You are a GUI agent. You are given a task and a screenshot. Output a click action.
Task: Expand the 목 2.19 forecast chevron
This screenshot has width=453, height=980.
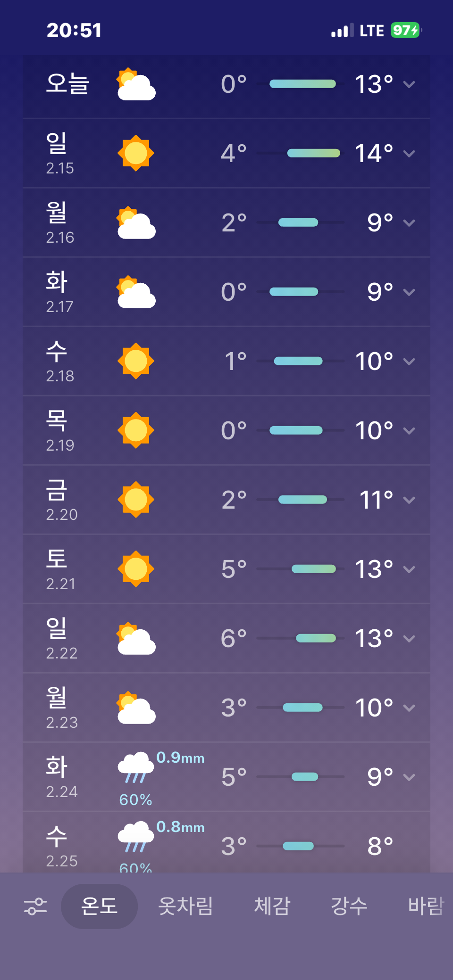click(409, 431)
